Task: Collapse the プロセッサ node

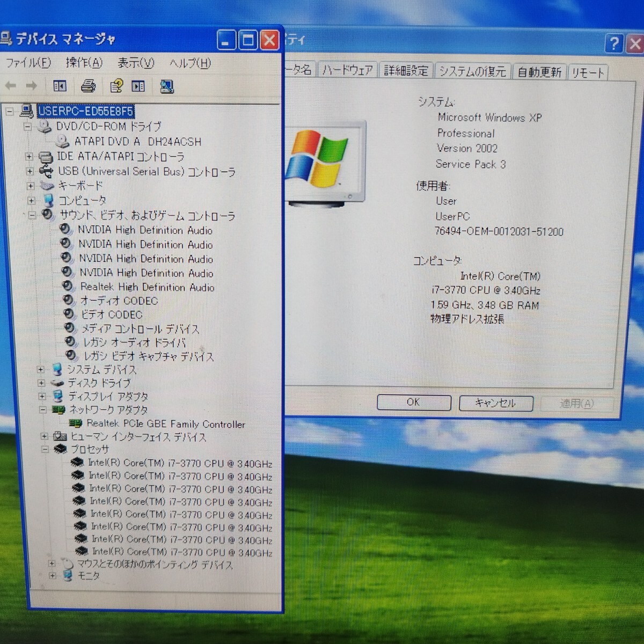Action: click(45, 450)
